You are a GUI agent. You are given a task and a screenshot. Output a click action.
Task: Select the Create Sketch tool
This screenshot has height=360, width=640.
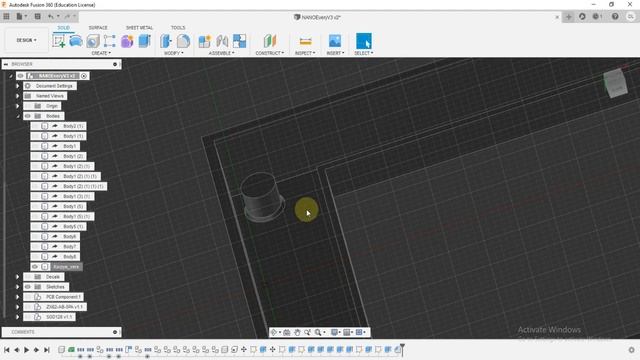pos(59,41)
